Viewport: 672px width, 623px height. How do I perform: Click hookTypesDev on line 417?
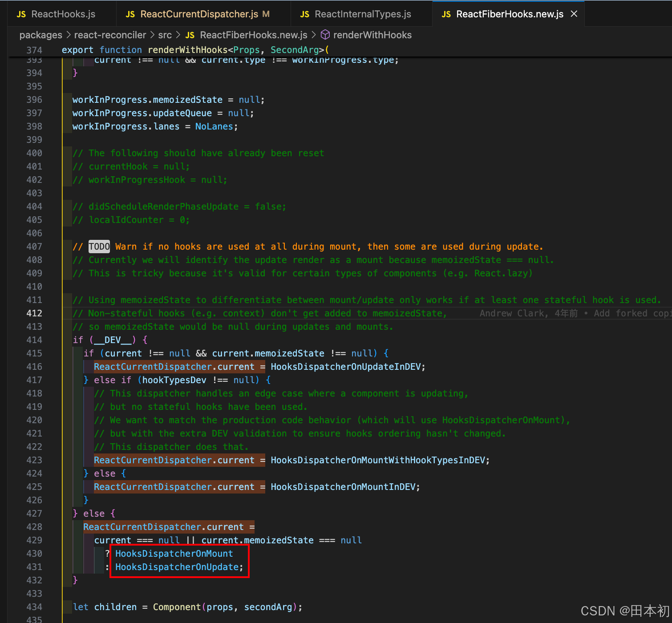point(174,380)
